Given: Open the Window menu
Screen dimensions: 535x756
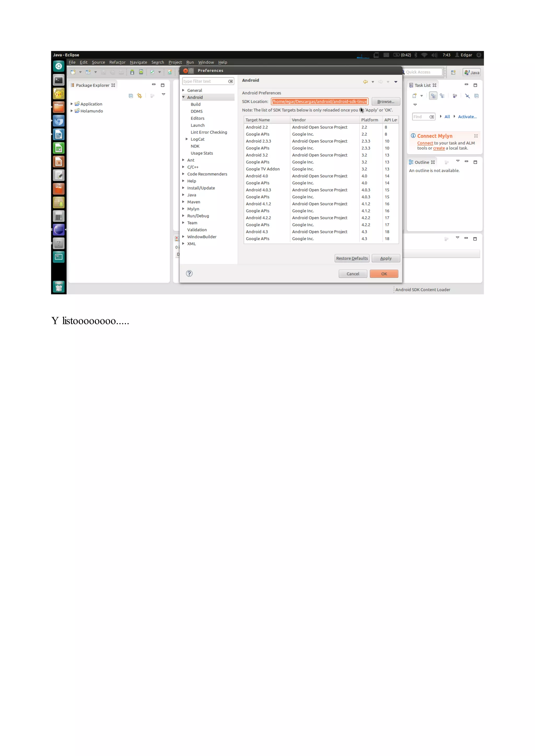Looking at the screenshot, I should (x=206, y=62).
